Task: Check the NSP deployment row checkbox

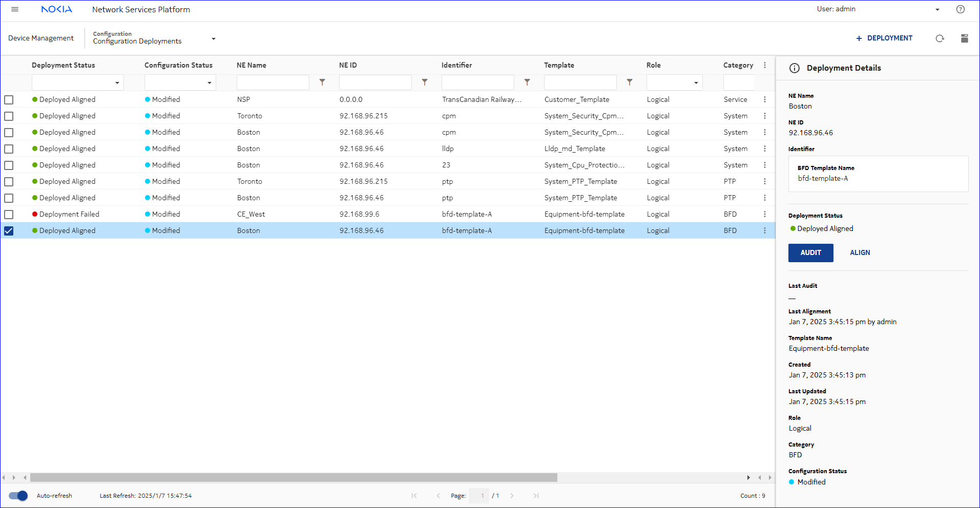Action: click(x=9, y=100)
